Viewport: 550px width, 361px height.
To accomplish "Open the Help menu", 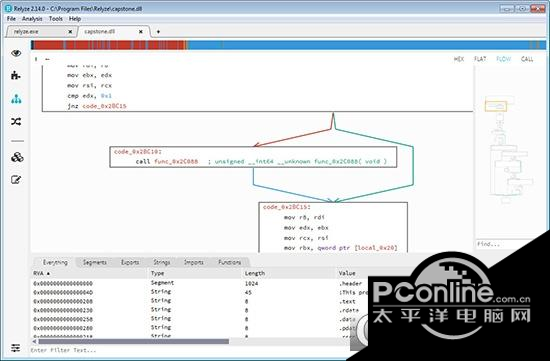I will [x=75, y=19].
